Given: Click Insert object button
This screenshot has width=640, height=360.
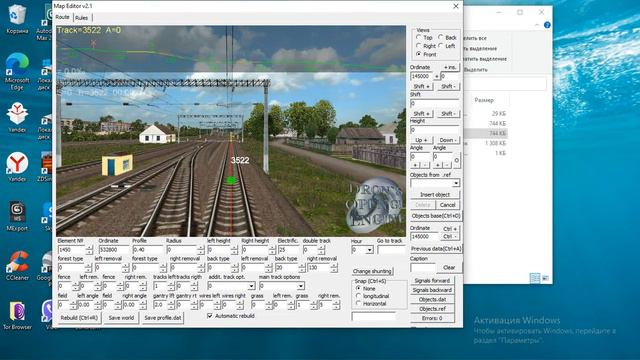Looking at the screenshot, I should [x=435, y=195].
